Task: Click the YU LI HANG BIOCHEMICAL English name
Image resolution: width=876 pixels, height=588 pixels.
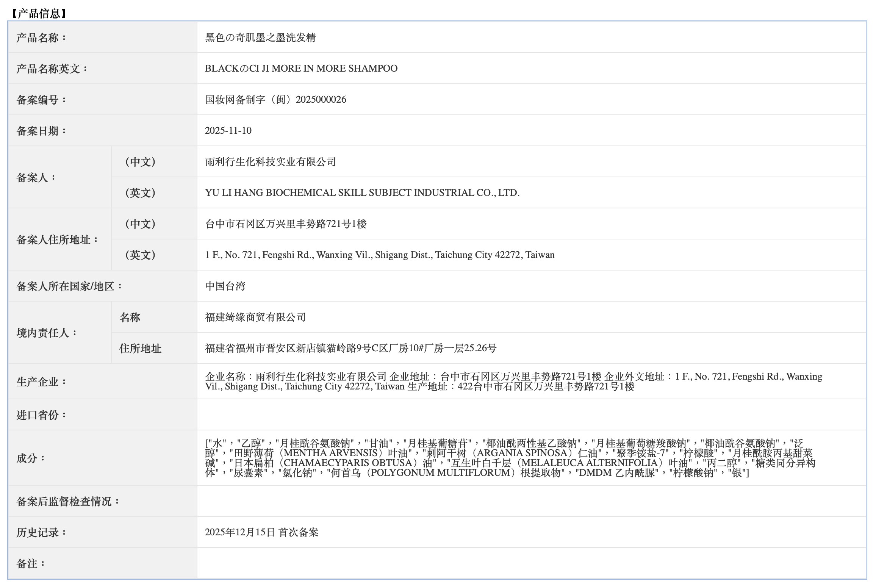Action: coord(362,193)
